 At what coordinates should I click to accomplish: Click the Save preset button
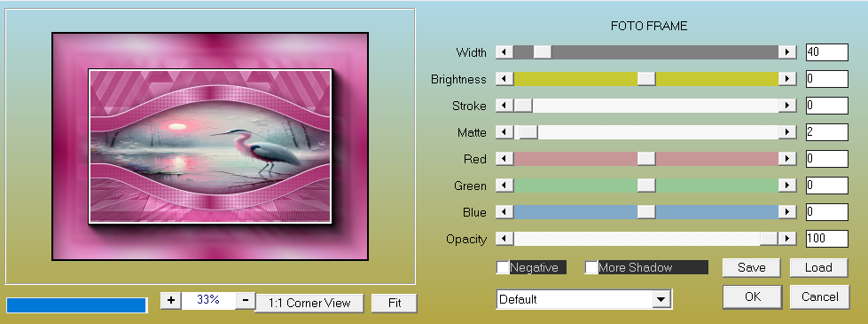pos(751,267)
